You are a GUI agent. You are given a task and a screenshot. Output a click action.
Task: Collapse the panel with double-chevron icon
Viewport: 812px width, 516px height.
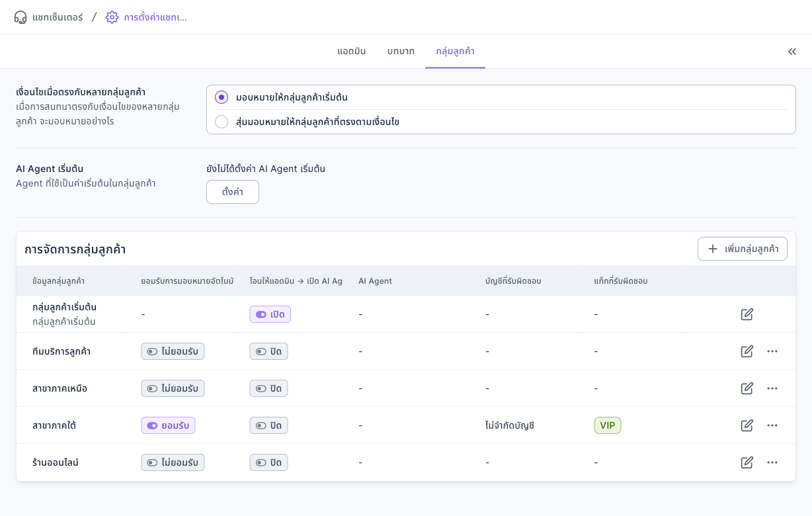tap(792, 52)
